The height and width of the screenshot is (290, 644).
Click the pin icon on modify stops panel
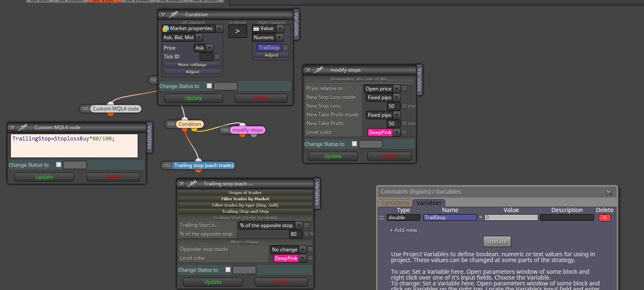(319, 70)
